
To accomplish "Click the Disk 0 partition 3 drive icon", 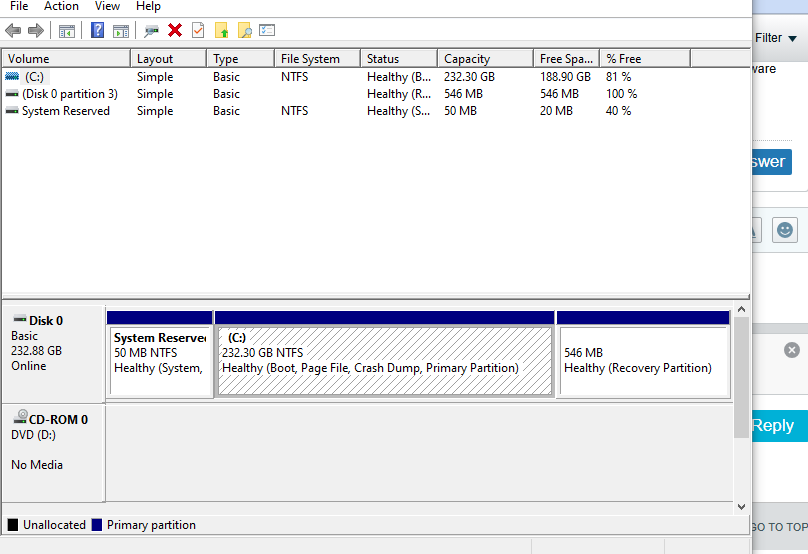I will [x=12, y=94].
